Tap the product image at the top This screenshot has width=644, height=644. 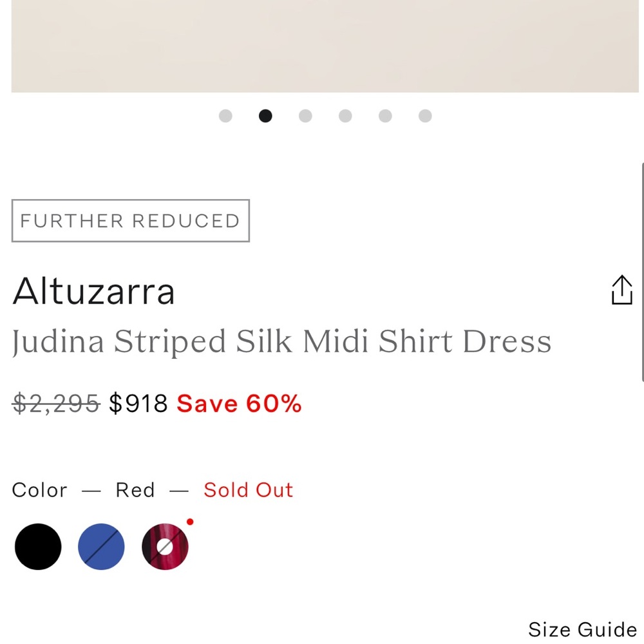pyautogui.click(x=322, y=45)
